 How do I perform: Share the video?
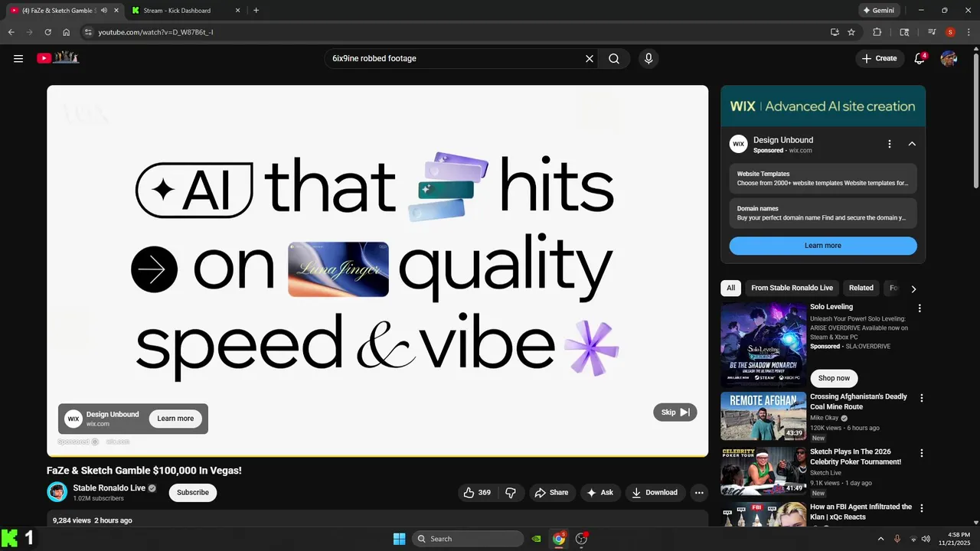[551, 493]
